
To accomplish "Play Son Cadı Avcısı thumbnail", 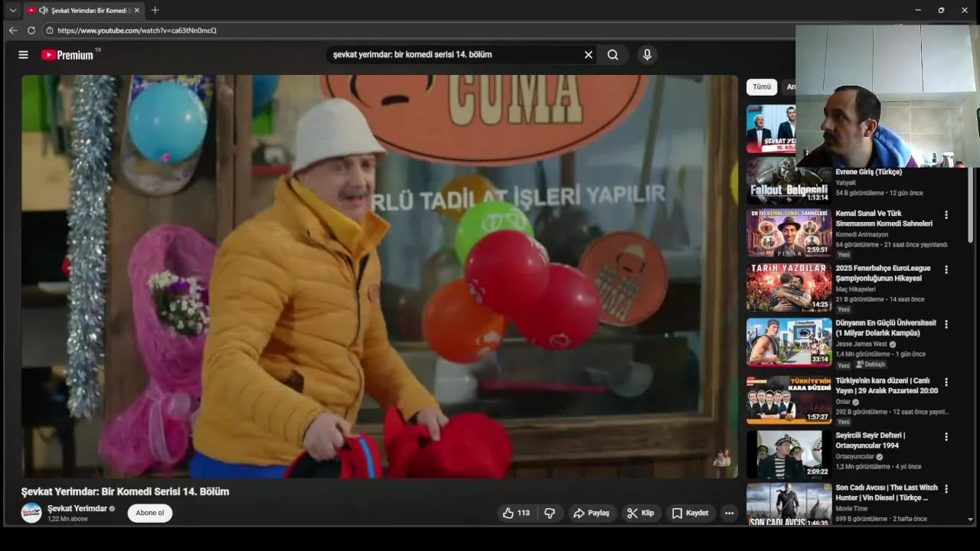I will point(789,504).
